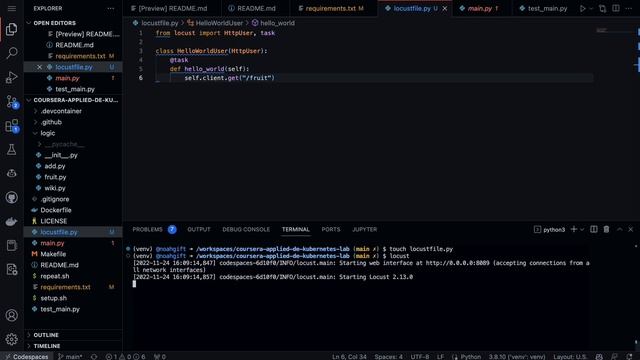Open the Dockerfile in the explorer

click(56, 210)
